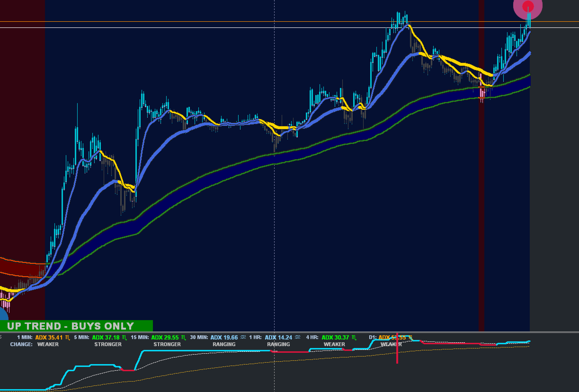Click the ADX 29.55 value
Image resolution: width=579 pixels, height=392 pixels.
point(165,337)
